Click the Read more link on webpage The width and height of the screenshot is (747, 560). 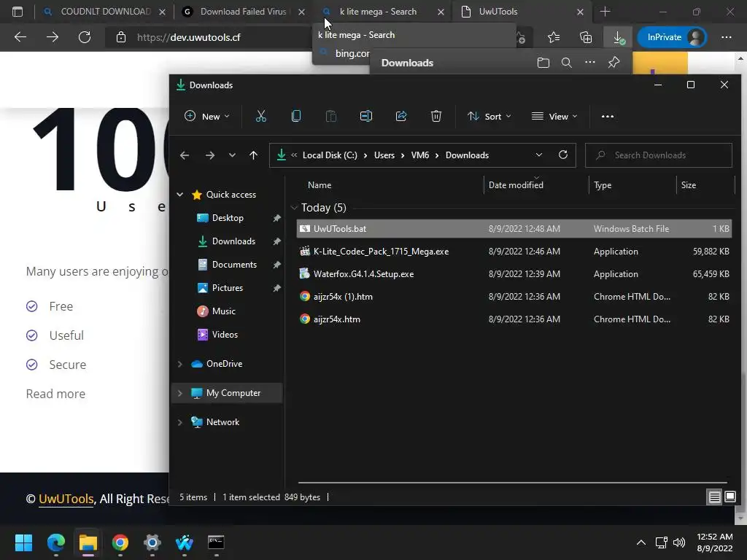point(55,394)
